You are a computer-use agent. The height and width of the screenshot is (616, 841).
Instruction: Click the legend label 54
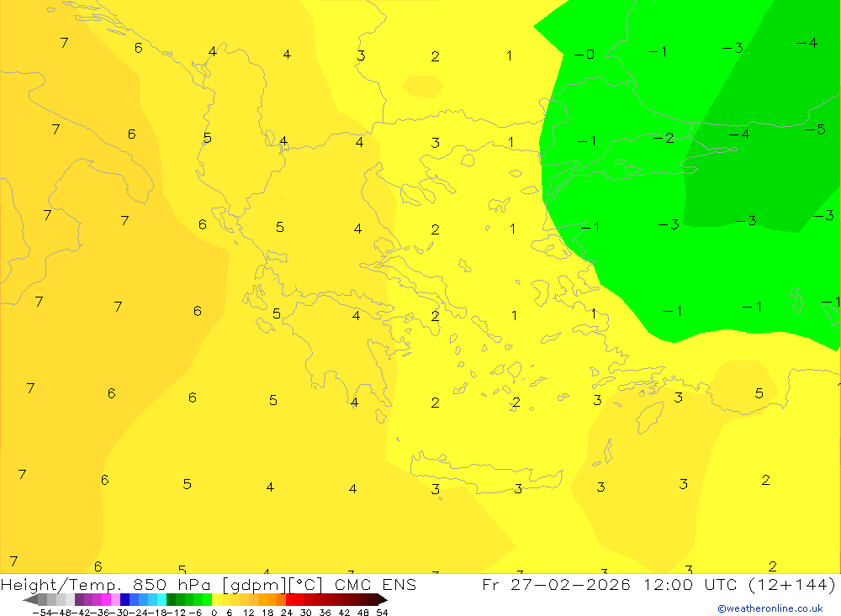[382, 613]
